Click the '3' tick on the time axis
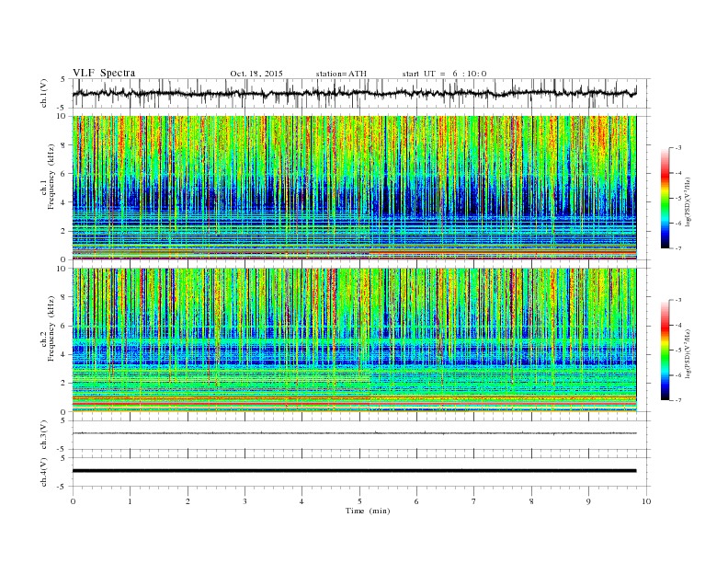 [245, 501]
